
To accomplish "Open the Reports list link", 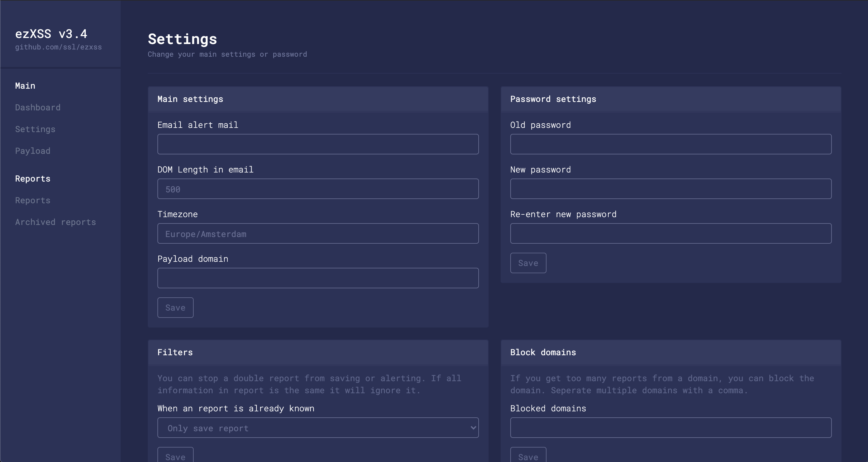I will pyautogui.click(x=33, y=201).
